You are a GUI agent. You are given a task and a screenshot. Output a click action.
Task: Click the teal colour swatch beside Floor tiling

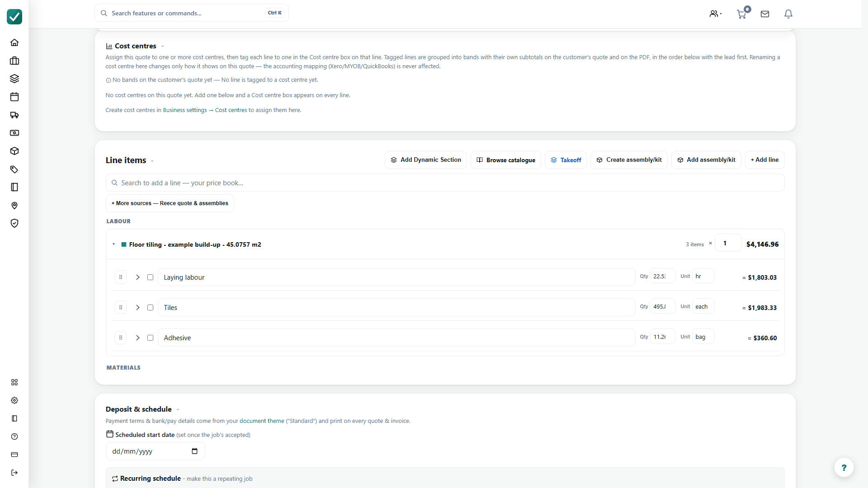pyautogui.click(x=124, y=244)
